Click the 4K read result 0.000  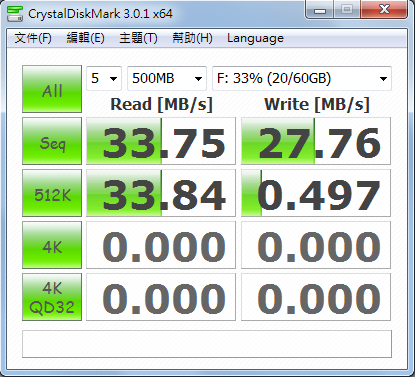pyautogui.click(x=161, y=245)
